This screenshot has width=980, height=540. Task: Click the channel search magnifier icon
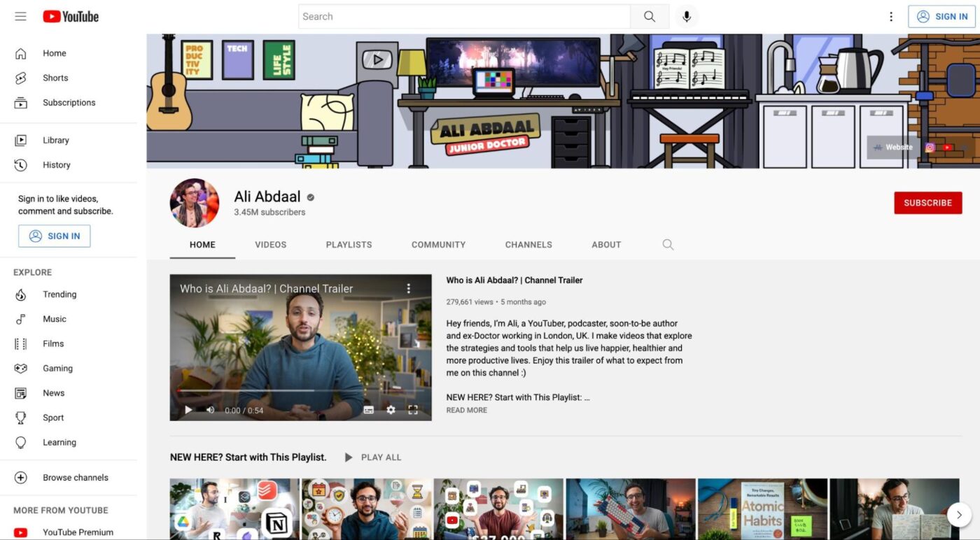(x=668, y=245)
